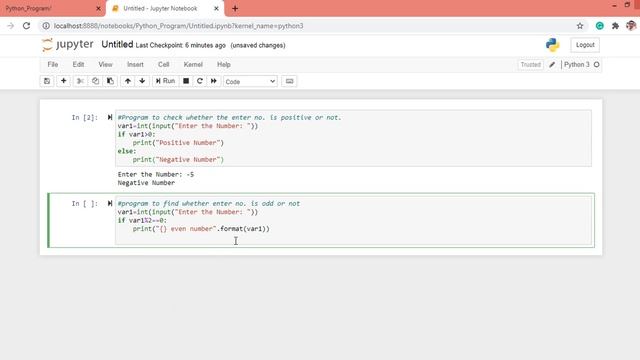Click the 'Negative Number' output text
This screenshot has height=360, width=640.
[x=146, y=183]
